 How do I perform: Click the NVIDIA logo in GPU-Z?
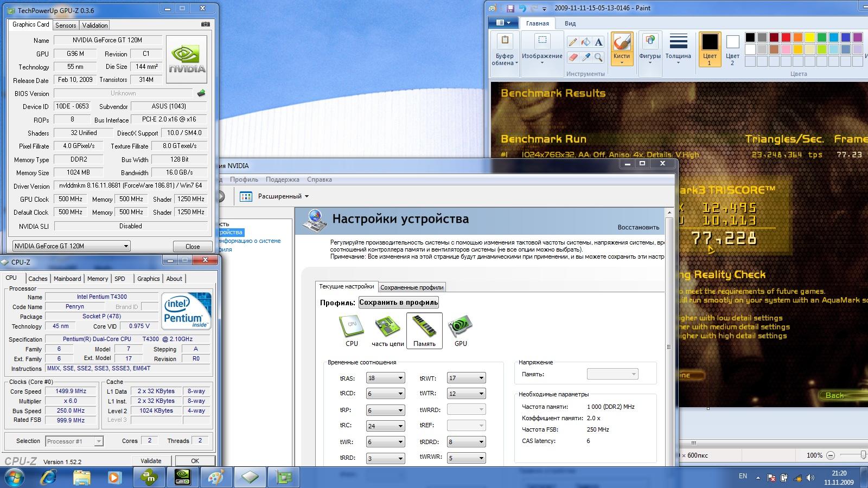tap(187, 59)
